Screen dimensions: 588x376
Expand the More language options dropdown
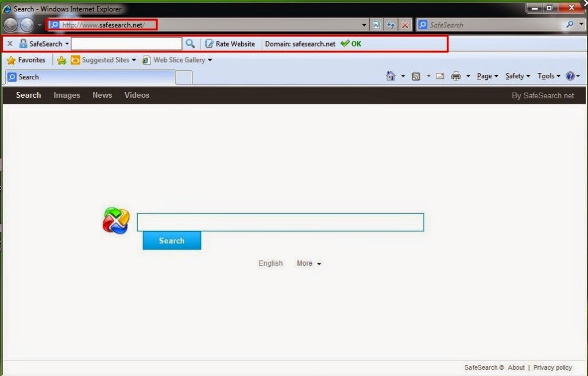[x=308, y=263]
